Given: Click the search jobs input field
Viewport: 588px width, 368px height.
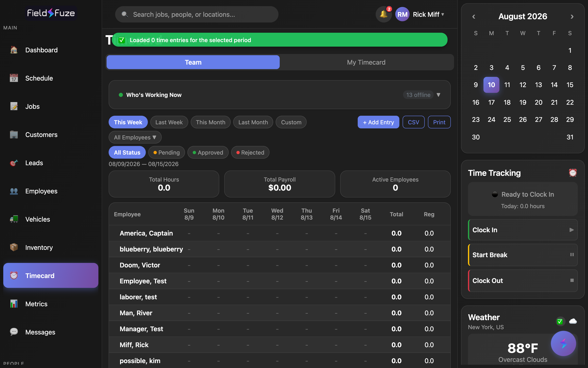Looking at the screenshot, I should tap(197, 14).
